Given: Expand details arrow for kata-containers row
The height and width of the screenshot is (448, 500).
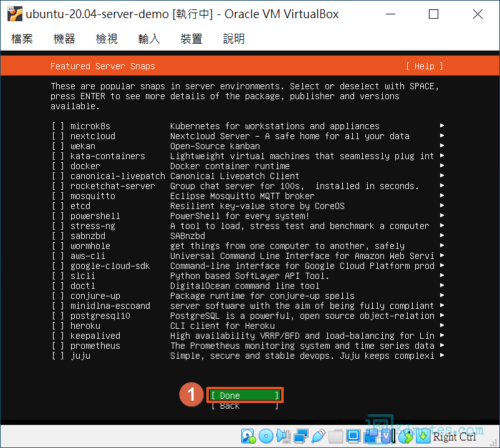Looking at the screenshot, I should pyautogui.click(x=442, y=156).
